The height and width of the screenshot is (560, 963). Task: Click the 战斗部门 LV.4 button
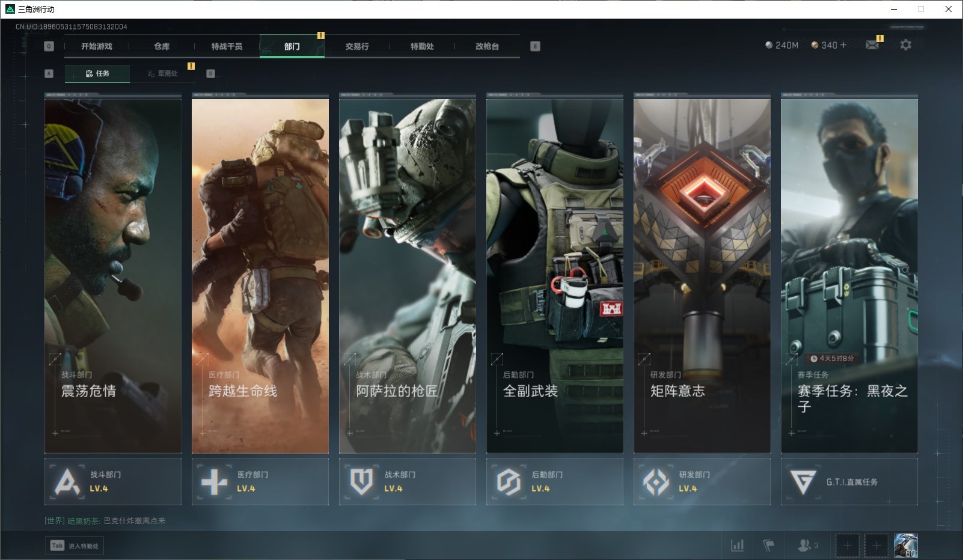coord(113,482)
